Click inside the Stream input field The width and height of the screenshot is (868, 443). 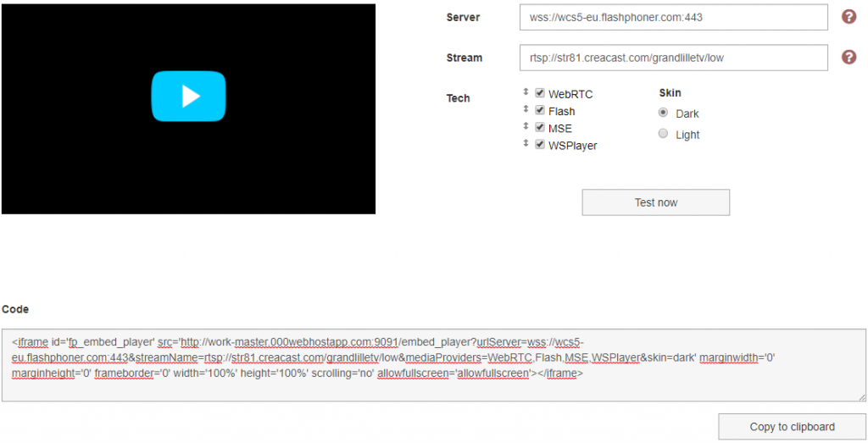pyautogui.click(x=672, y=58)
